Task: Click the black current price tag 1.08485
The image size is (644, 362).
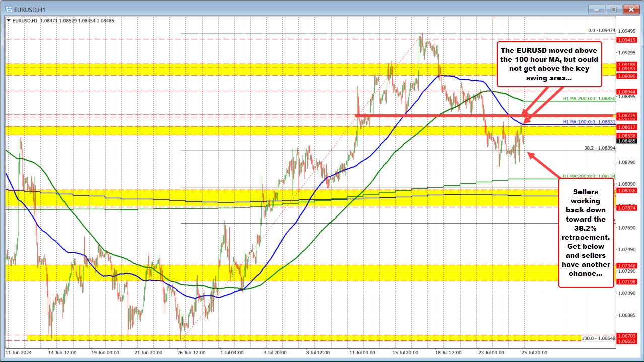Action: (626, 141)
